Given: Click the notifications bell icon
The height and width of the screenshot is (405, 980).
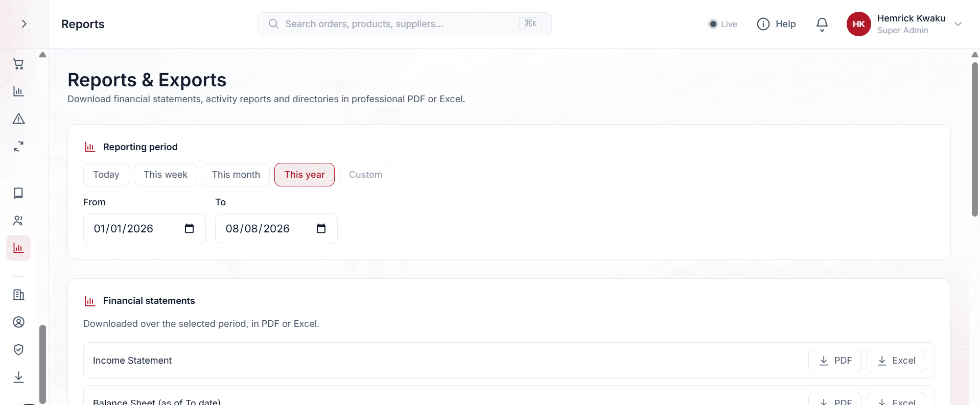Looking at the screenshot, I should (x=822, y=24).
